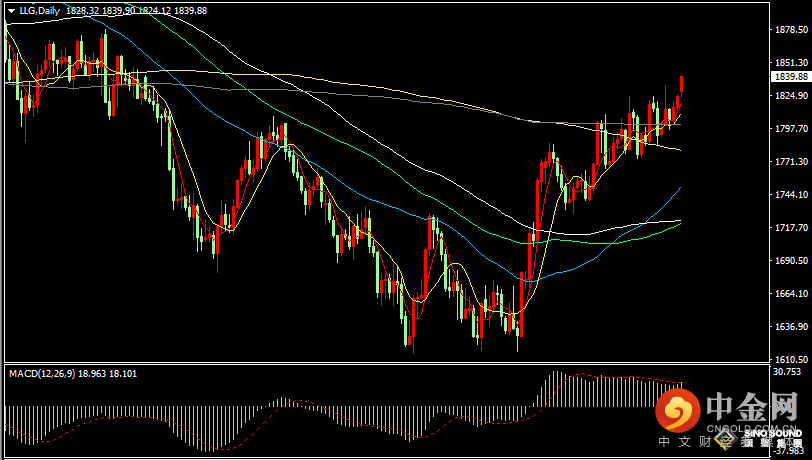This screenshot has width=812, height=460.
Task: Click the 1664.10 price axis label
Action: click(790, 294)
